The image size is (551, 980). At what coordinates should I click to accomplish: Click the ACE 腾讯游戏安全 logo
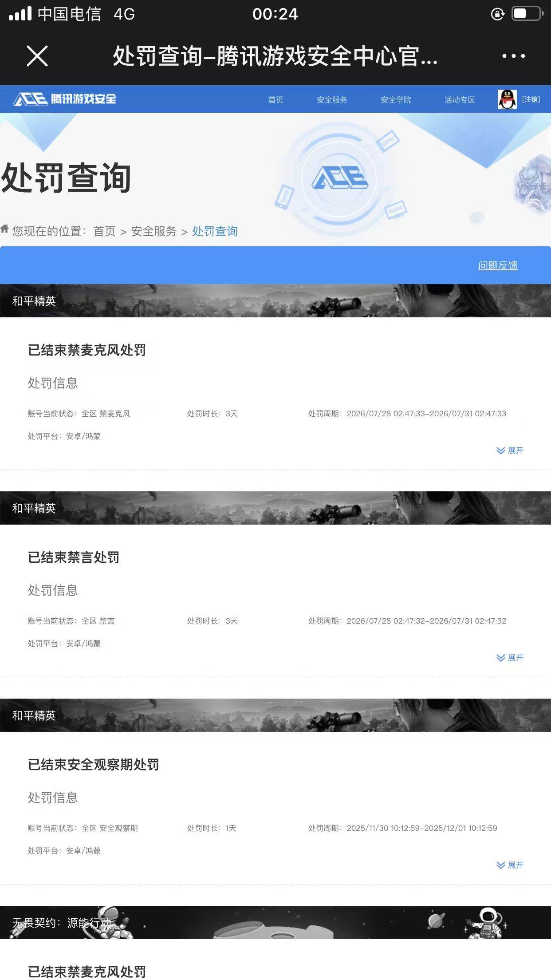pyautogui.click(x=65, y=99)
